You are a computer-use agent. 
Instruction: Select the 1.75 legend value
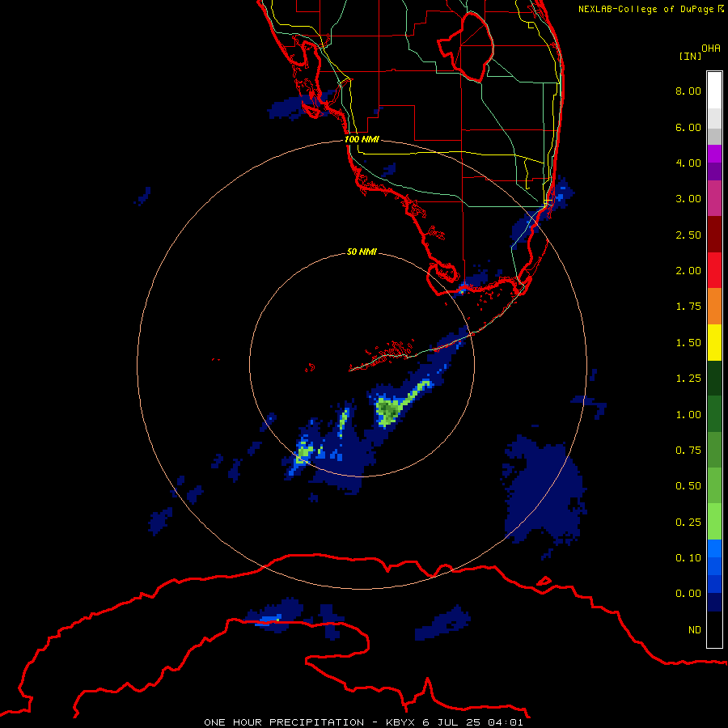point(688,307)
